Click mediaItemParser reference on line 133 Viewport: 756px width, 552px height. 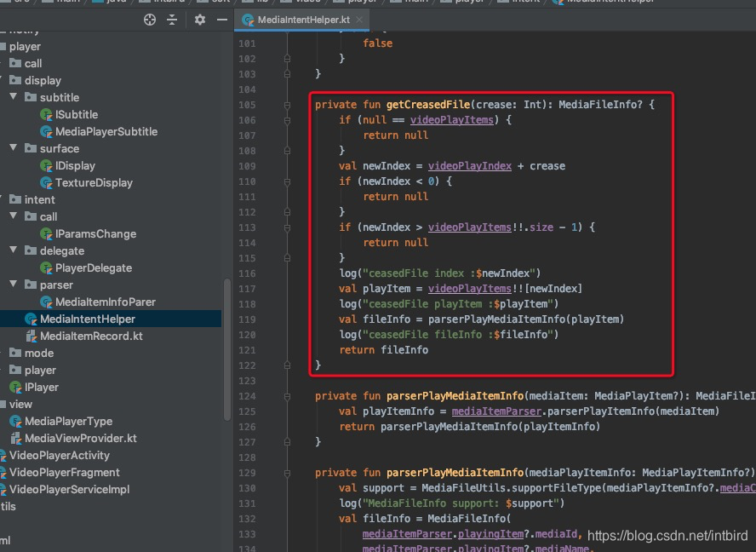[x=407, y=534]
